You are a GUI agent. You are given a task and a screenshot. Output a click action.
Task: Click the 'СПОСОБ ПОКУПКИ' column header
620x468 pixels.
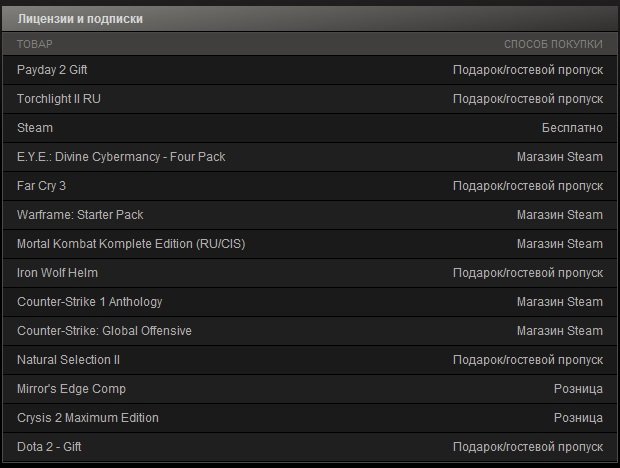pyautogui.click(x=553, y=44)
